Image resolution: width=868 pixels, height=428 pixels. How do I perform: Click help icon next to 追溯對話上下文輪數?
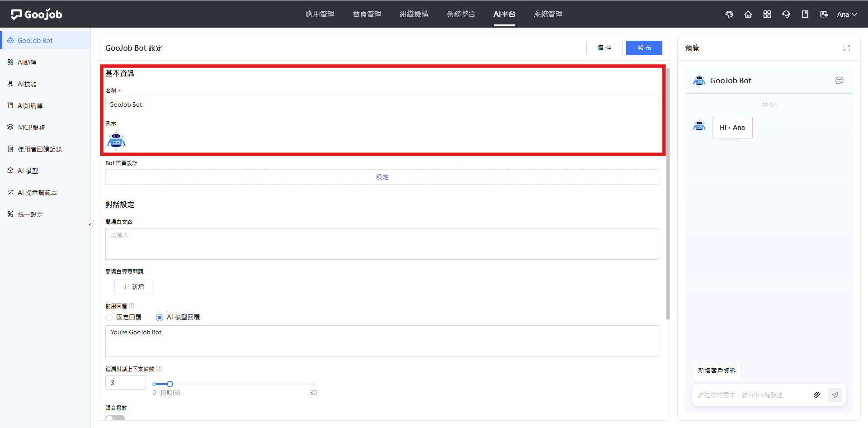(159, 369)
